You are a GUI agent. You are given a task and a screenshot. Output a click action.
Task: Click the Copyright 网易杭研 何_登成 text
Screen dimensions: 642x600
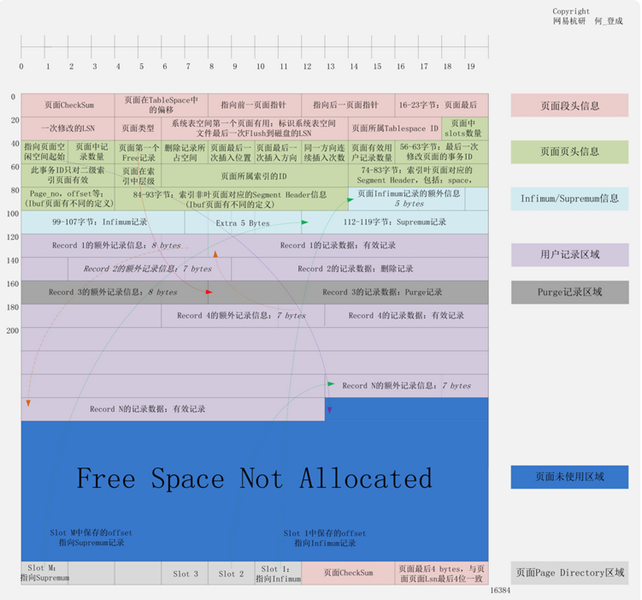pos(588,16)
